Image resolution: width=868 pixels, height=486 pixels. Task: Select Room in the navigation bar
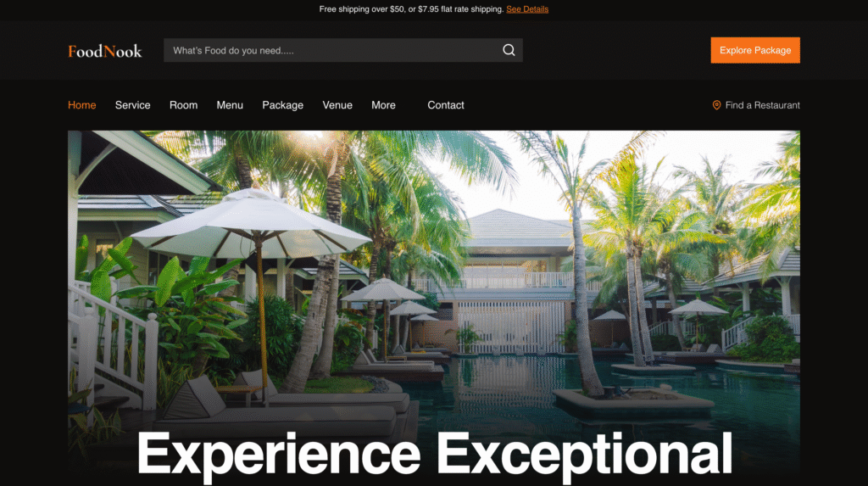point(183,105)
